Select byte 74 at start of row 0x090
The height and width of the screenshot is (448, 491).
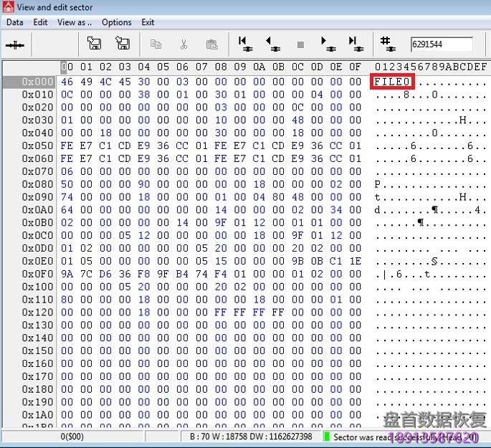(x=67, y=197)
